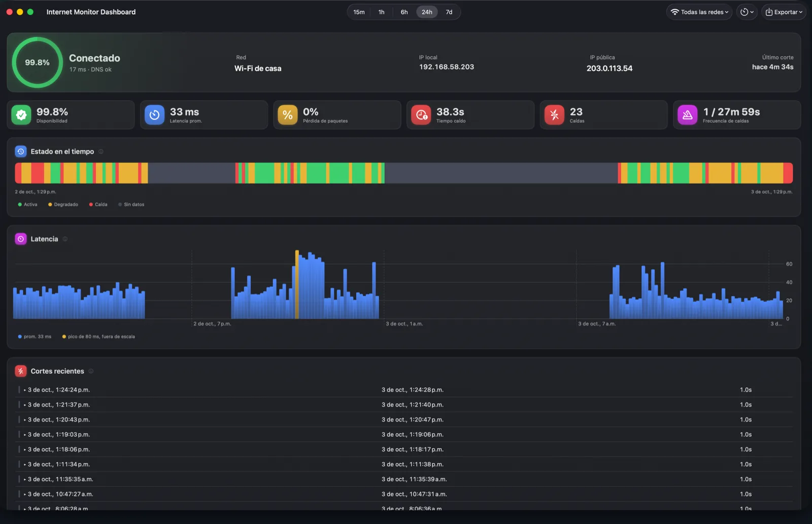
Task: Click the hace 4m 34s last outage value
Action: [x=772, y=67]
